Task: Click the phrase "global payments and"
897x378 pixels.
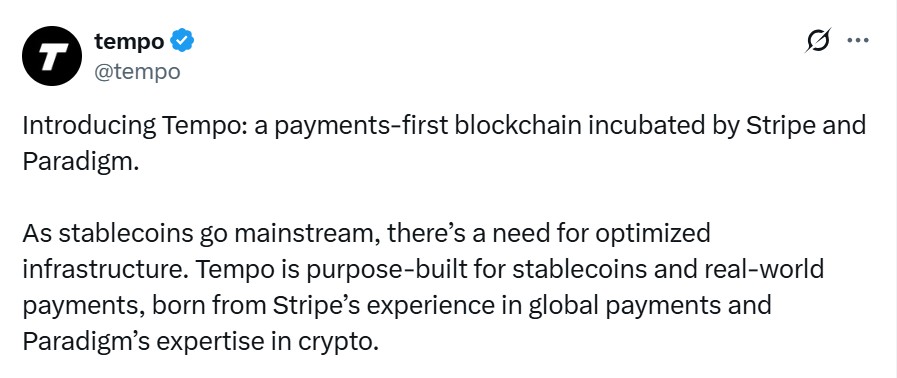Action: (x=649, y=305)
